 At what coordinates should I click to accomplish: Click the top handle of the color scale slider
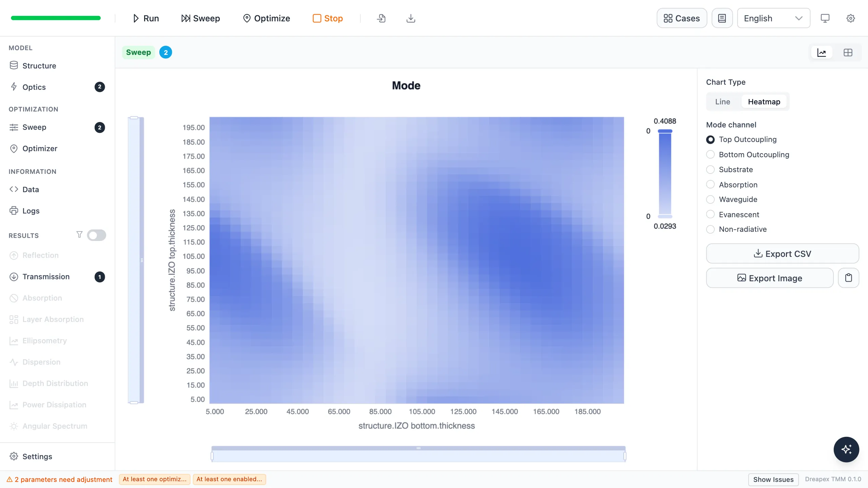pos(665,131)
